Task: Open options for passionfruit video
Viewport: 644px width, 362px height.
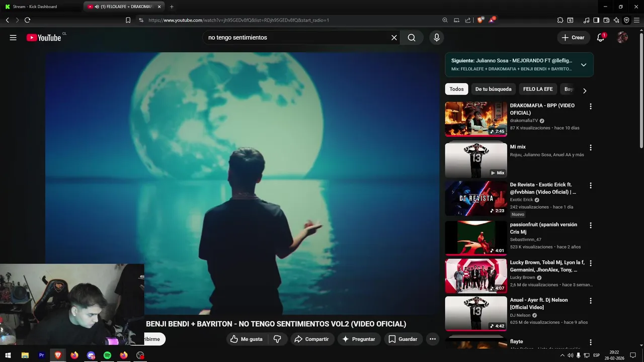Action: pyautogui.click(x=591, y=225)
